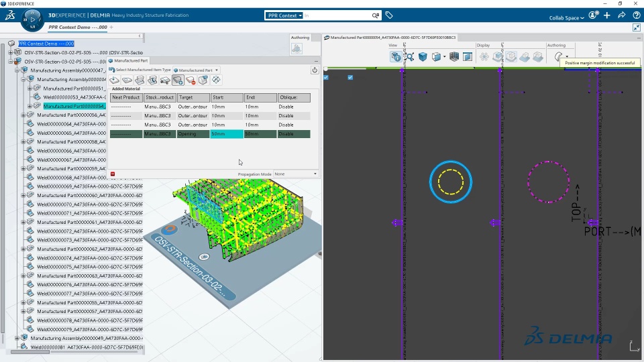Click the Share arrow icon
Viewport: 644px width, 362px height.
[621, 15]
